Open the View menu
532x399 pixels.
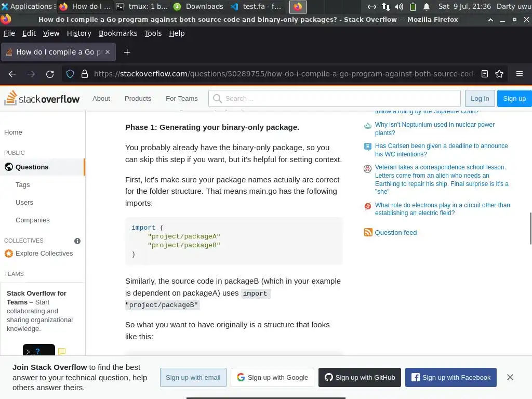tap(51, 33)
